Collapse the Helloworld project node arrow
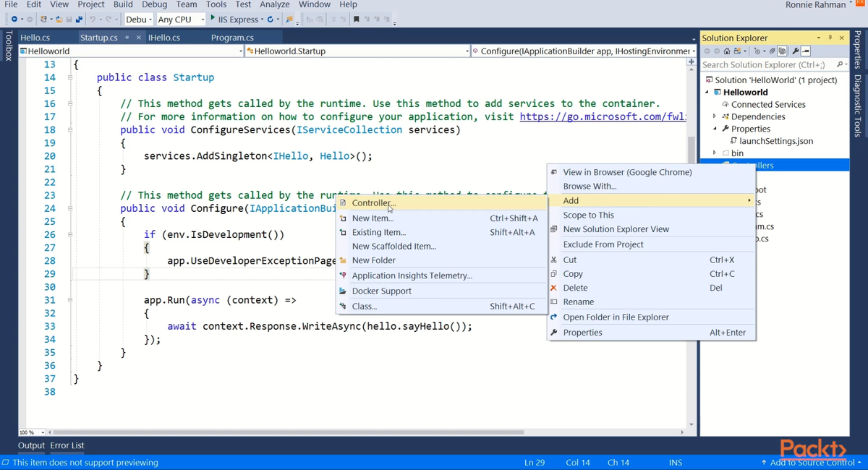The height and width of the screenshot is (470, 868). pos(707,93)
